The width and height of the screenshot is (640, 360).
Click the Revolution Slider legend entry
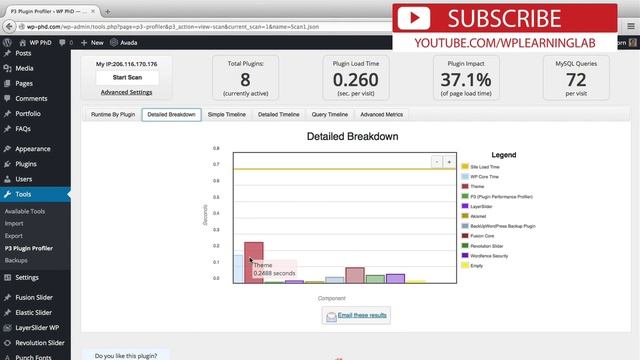click(482, 246)
